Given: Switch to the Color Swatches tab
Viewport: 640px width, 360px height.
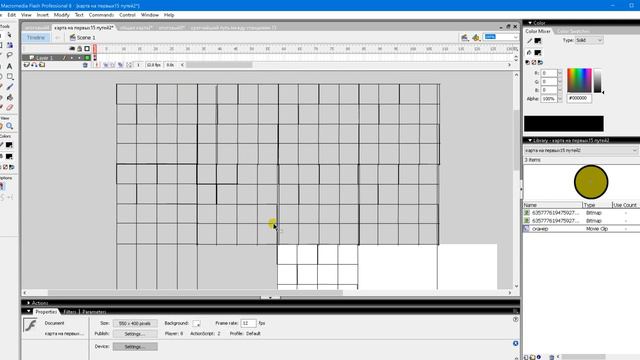Looking at the screenshot, I should click(x=573, y=31).
